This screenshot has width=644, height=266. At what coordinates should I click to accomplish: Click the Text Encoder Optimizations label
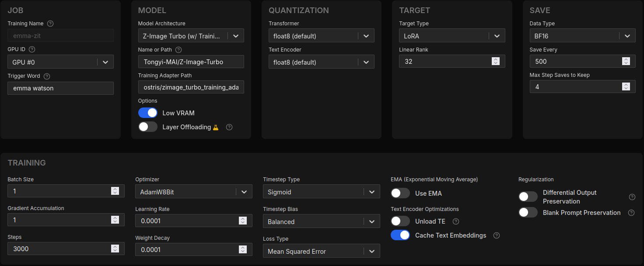click(425, 209)
